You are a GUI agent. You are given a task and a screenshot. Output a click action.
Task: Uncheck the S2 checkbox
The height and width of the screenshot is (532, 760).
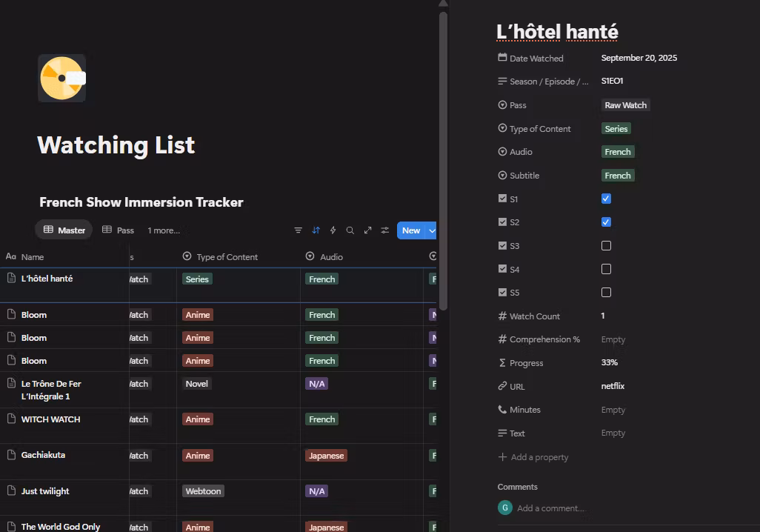coord(606,222)
